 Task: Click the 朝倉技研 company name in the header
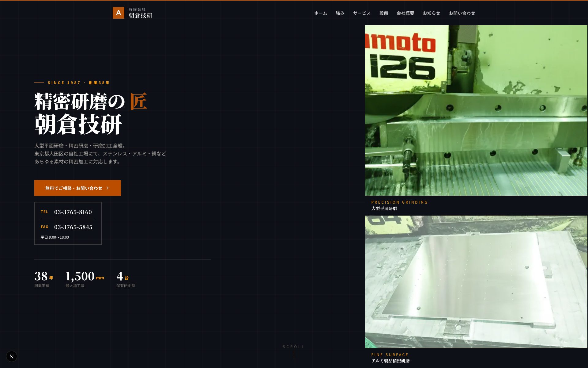pos(141,16)
